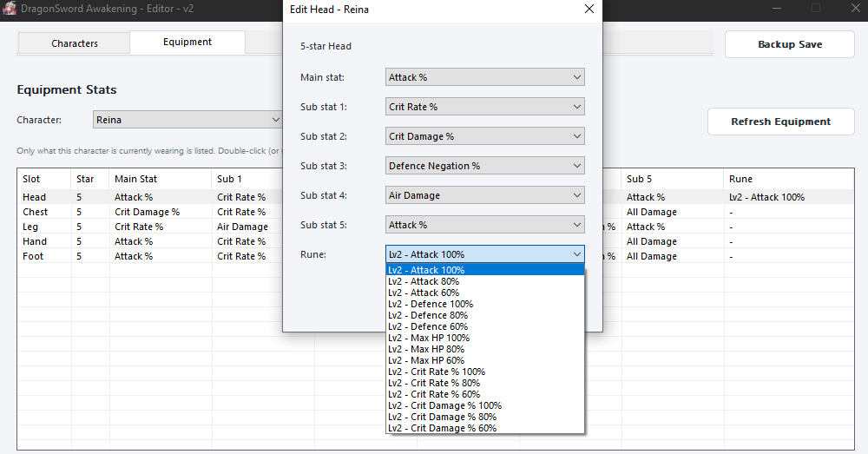Screen dimensions: 868x454
Task: Open the Sub stat 5 dropdown
Action: (484, 225)
